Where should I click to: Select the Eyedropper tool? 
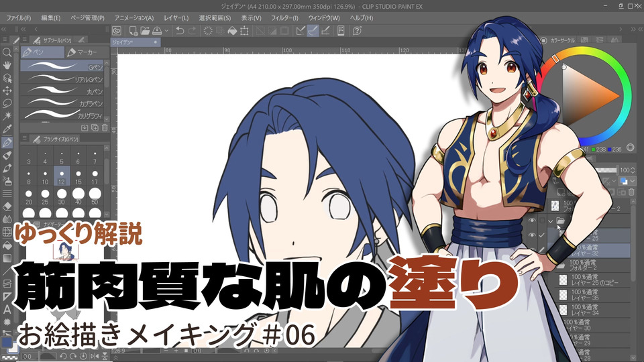[7, 129]
